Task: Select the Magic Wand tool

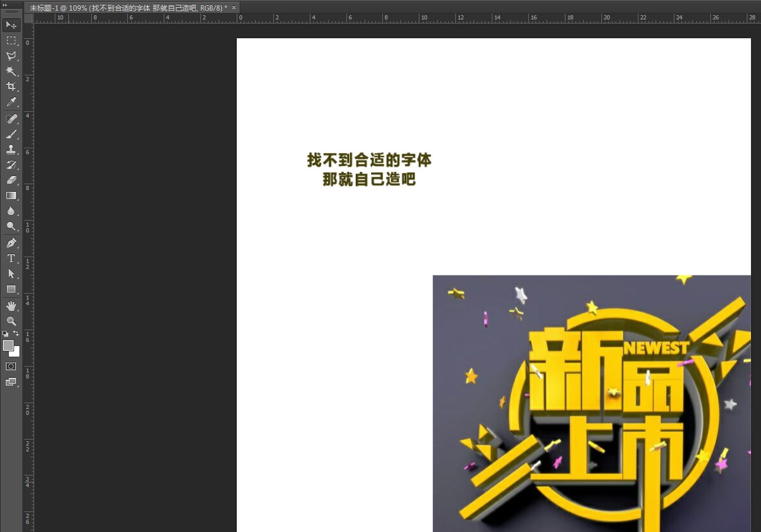Action: tap(11, 71)
